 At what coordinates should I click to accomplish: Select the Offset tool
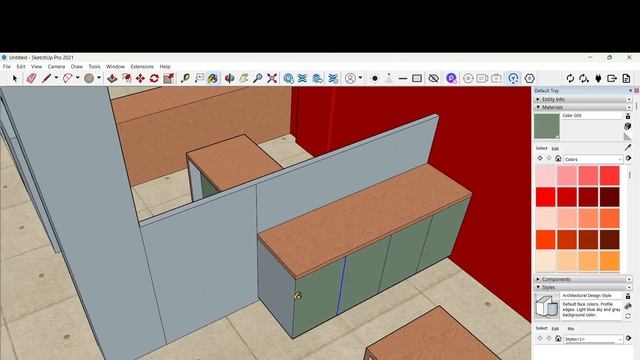(x=126, y=78)
